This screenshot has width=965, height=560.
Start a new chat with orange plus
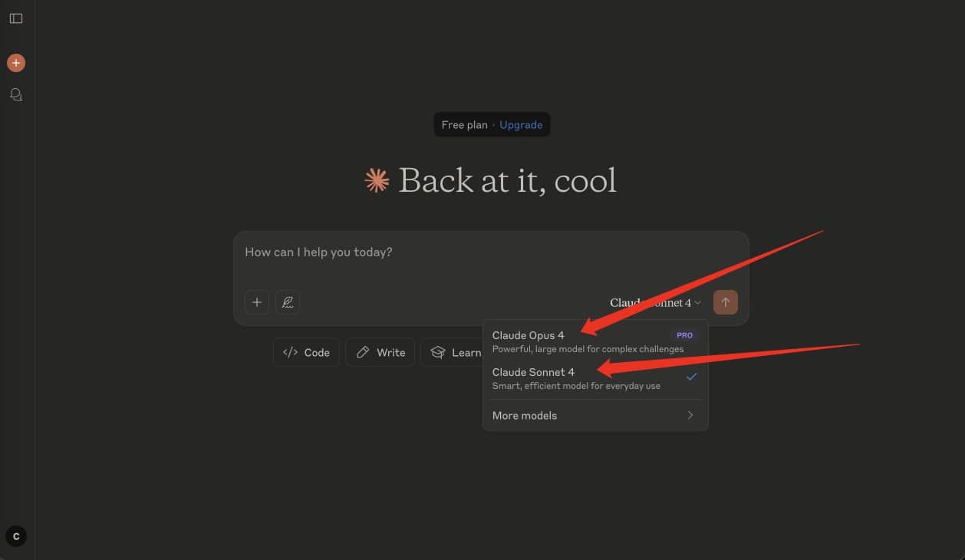16,63
